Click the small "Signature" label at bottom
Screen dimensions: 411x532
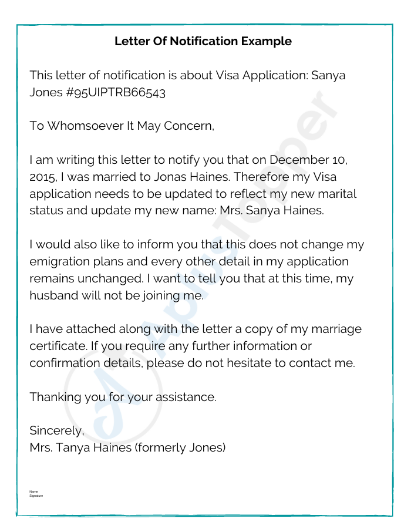click(36, 496)
